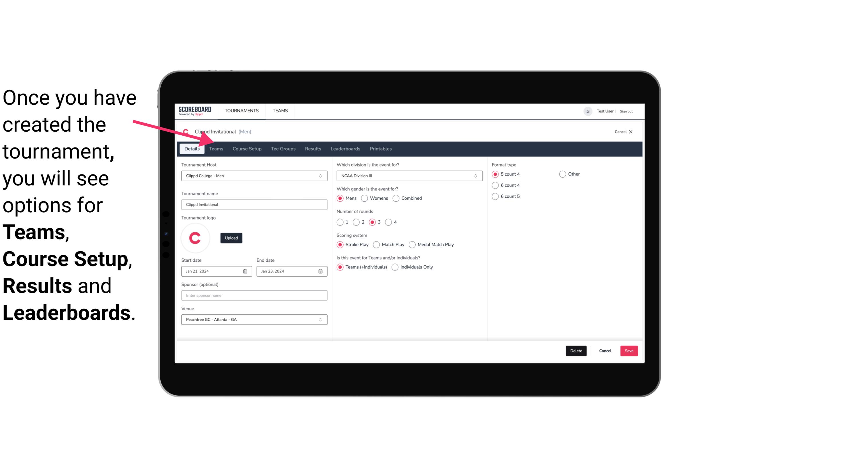Click the delete tournament icon button
Screen dimensions: 868x467
pos(576,351)
